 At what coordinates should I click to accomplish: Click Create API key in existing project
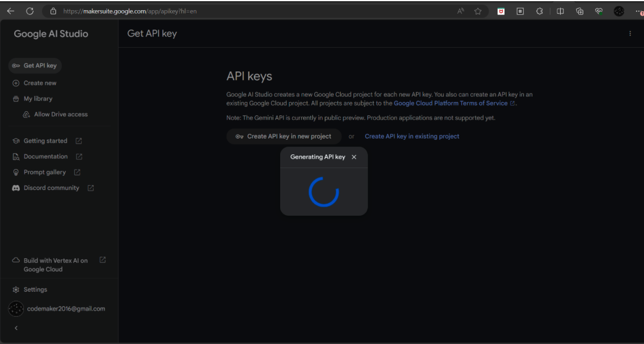(x=412, y=136)
